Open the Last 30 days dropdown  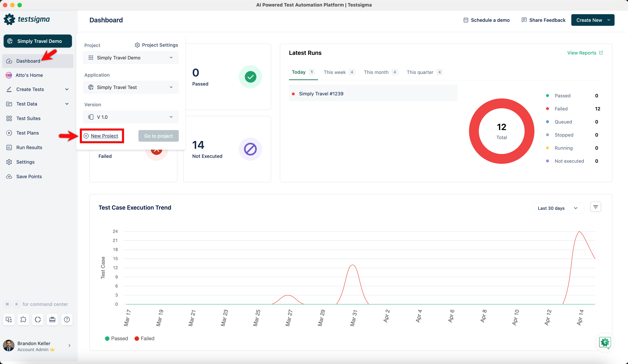[x=558, y=208]
